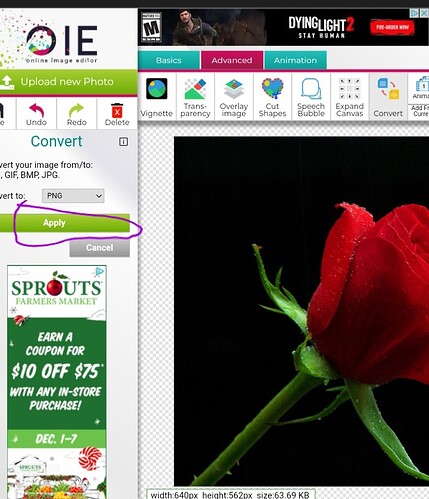The image size is (429, 499).
Task: Switch to the Basics tab
Action: point(169,60)
